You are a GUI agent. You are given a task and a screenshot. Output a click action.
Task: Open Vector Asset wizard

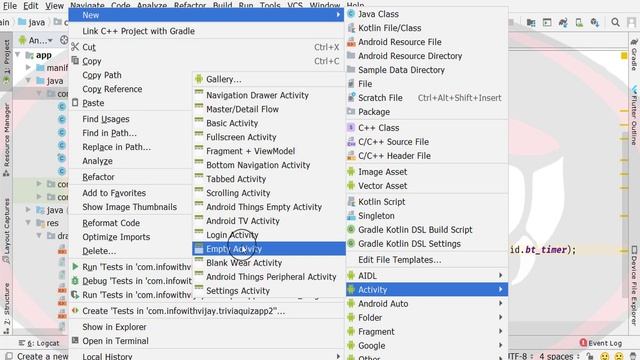point(427,186)
